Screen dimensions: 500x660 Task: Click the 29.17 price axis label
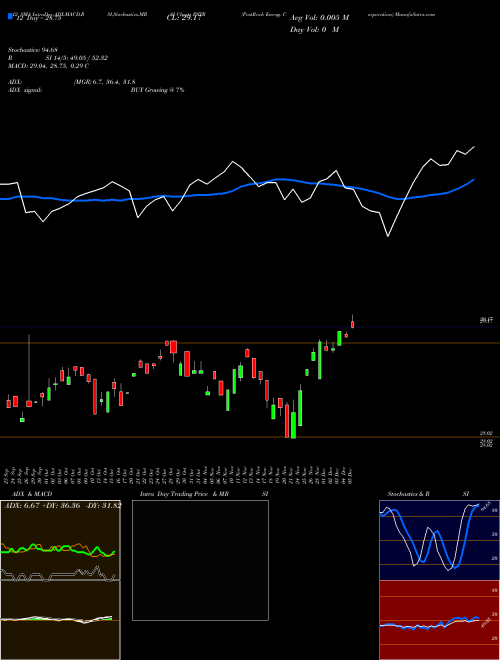487,321
